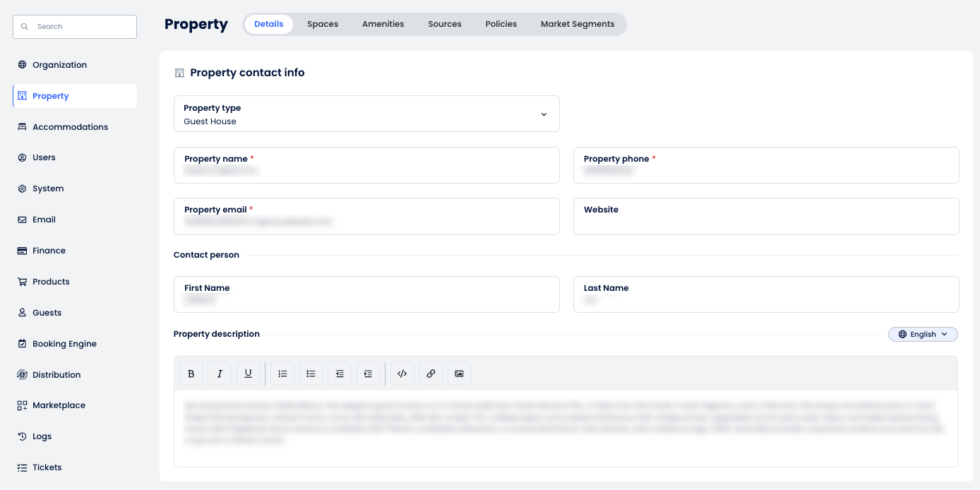
Task: Click the Property name field
Action: [x=366, y=165]
